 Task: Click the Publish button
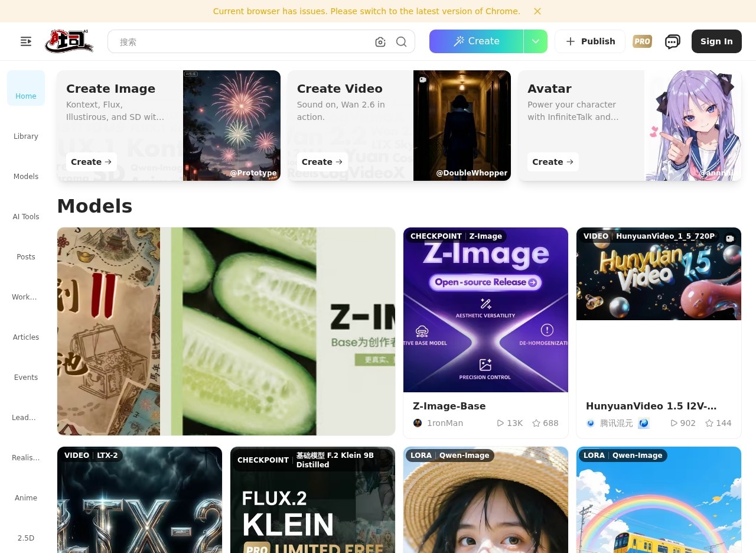(590, 41)
